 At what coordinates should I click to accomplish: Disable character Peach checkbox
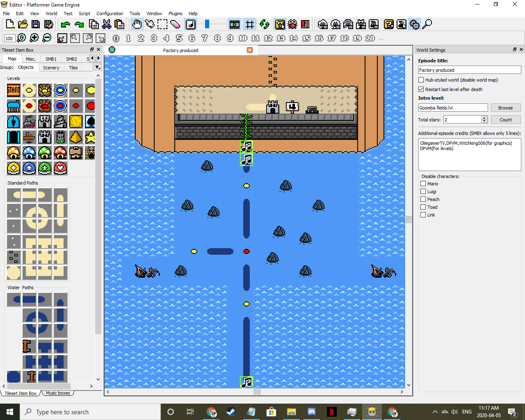(x=423, y=199)
